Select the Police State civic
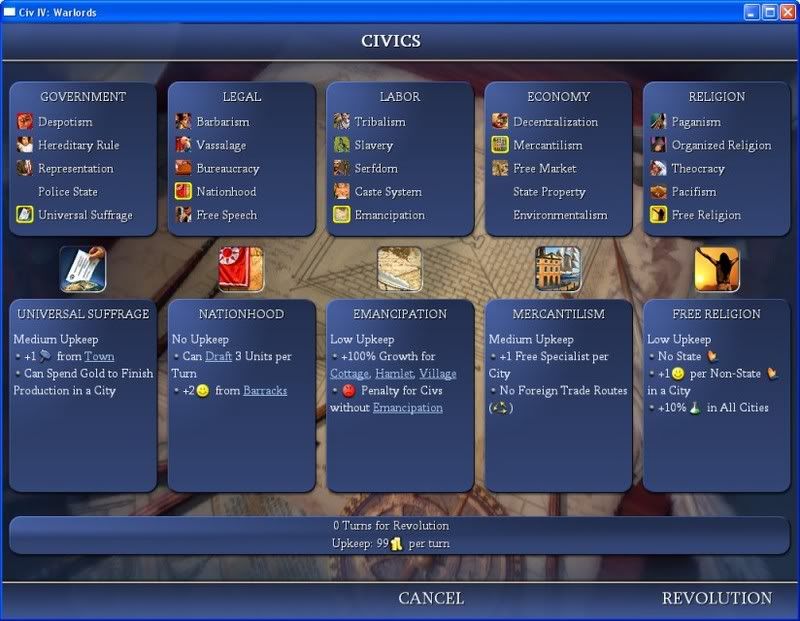800x621 pixels. click(68, 192)
